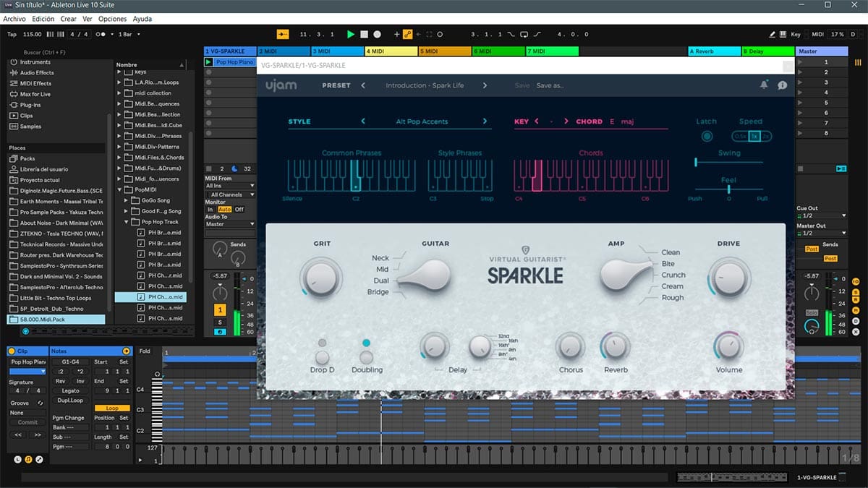Image resolution: width=868 pixels, height=488 pixels.
Task: Toggle the Drop D switch in Sparkle
Action: pos(322,356)
